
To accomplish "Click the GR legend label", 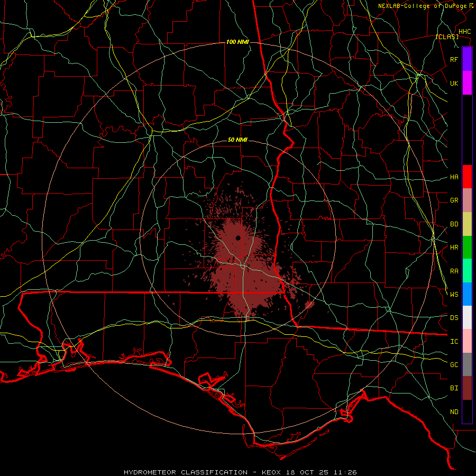I will [x=454, y=200].
